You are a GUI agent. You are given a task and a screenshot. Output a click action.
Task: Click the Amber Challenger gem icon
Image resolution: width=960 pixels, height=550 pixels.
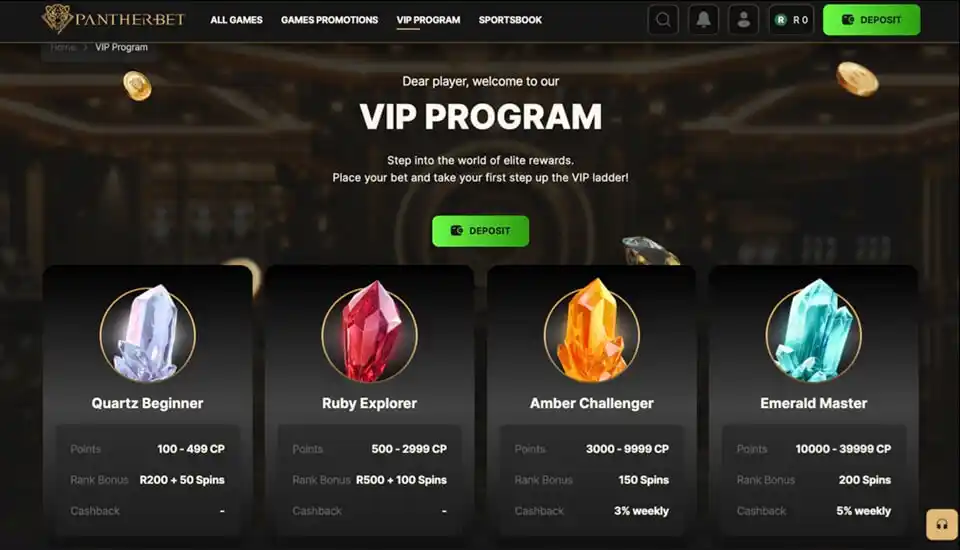click(x=591, y=331)
